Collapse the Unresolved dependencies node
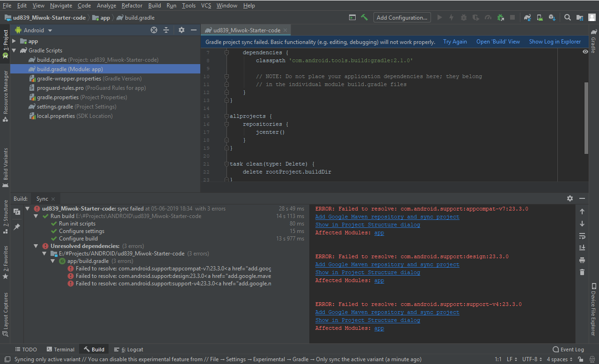The height and width of the screenshot is (364, 599). tap(37, 246)
